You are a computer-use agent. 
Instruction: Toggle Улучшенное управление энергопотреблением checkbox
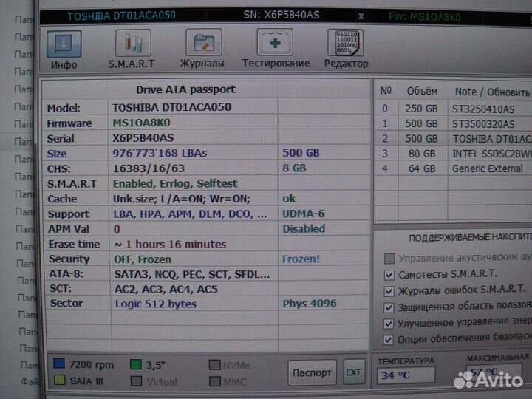pyautogui.click(x=389, y=324)
